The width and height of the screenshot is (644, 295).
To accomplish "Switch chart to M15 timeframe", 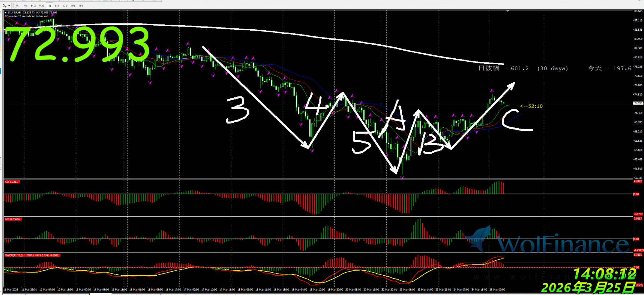I will click(33, 6).
